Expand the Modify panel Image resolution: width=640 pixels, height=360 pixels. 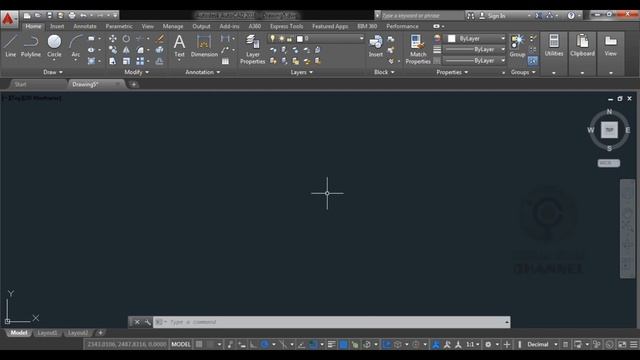tap(136, 72)
